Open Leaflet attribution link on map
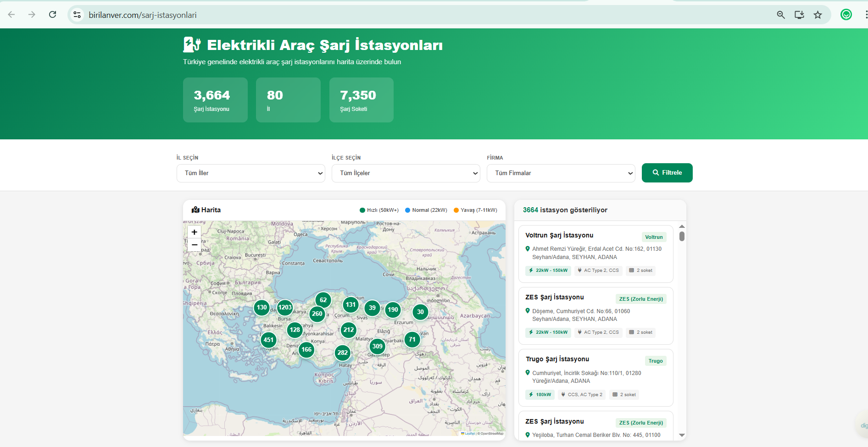 [x=469, y=433]
